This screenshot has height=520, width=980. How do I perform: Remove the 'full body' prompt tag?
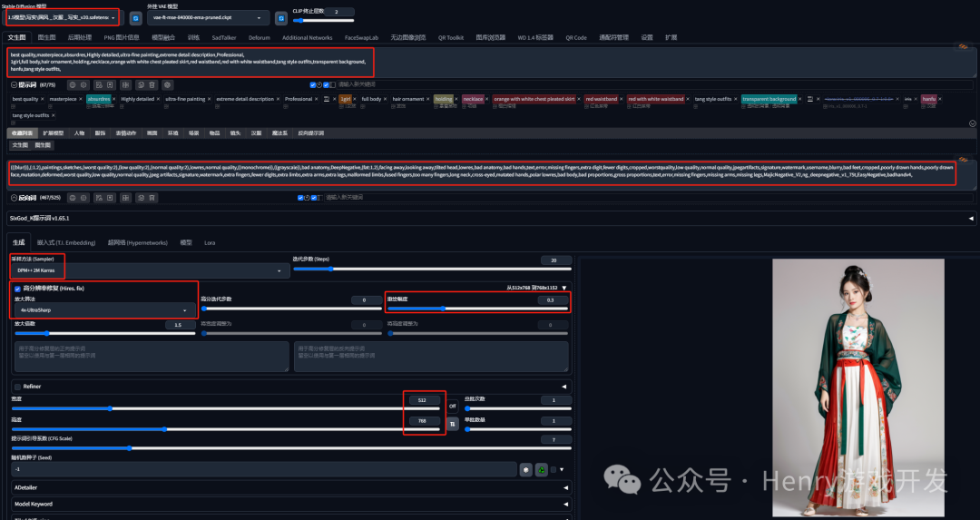tap(385, 100)
